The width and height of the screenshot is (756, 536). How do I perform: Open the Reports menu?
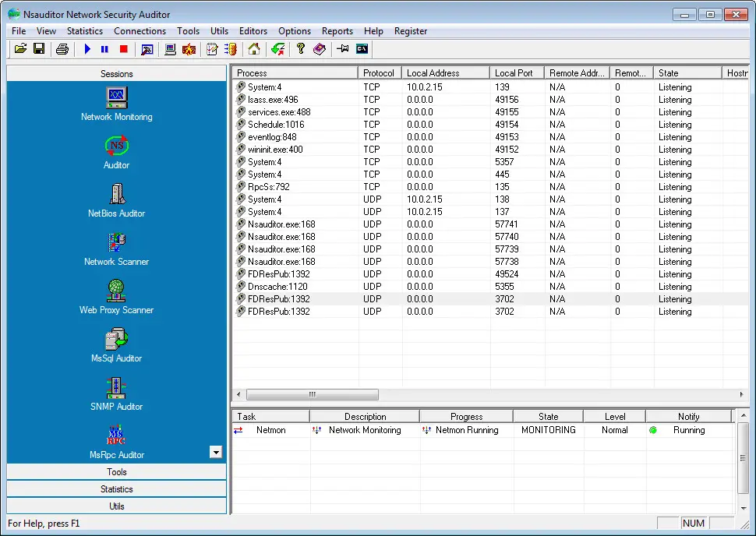point(337,31)
